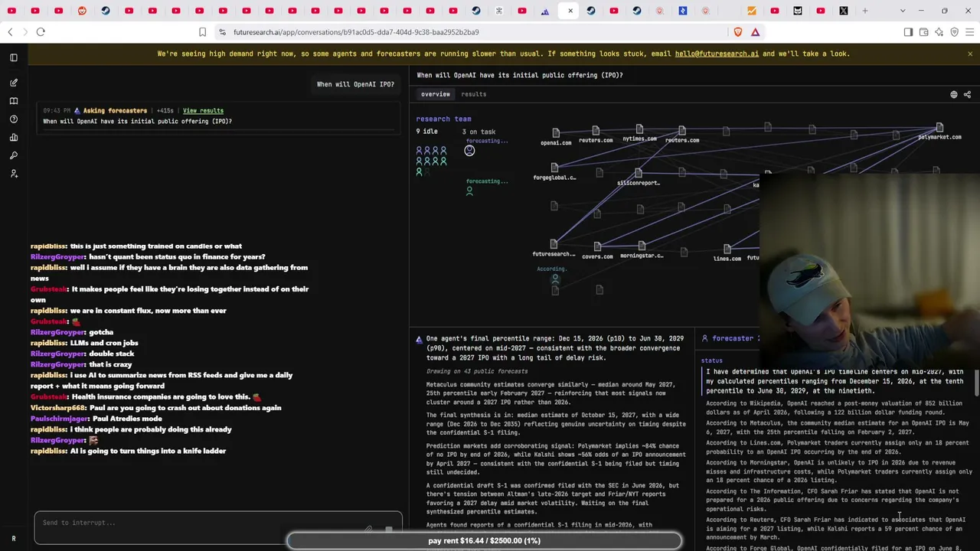Dismiss the high demand banner
The image size is (980, 551).
click(970, 54)
